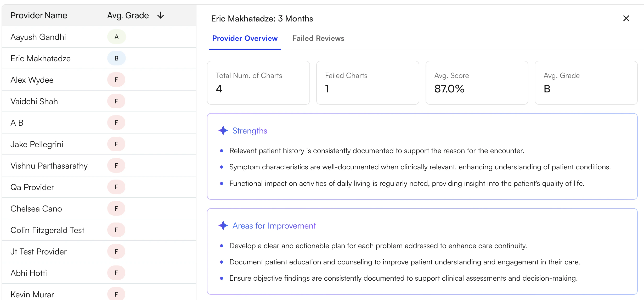Close the Eric Makhatadze details panel
Image resolution: width=644 pixels, height=300 pixels.
pos(626,18)
